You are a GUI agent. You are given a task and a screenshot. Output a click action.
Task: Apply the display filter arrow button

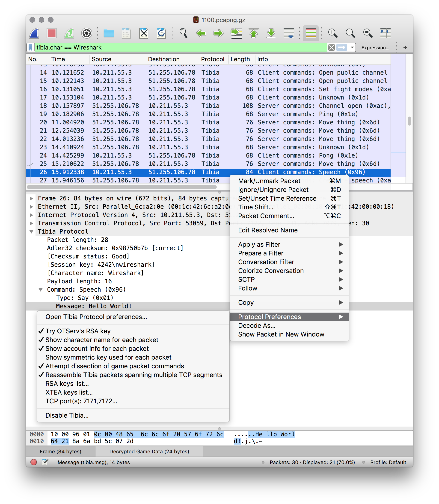[x=341, y=47]
